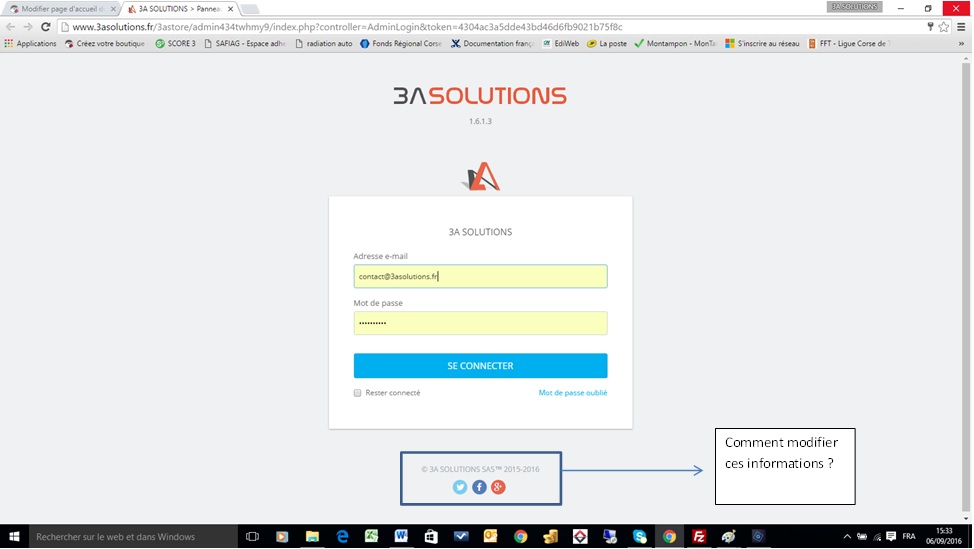Click the browser back arrow

pyautogui.click(x=11, y=27)
